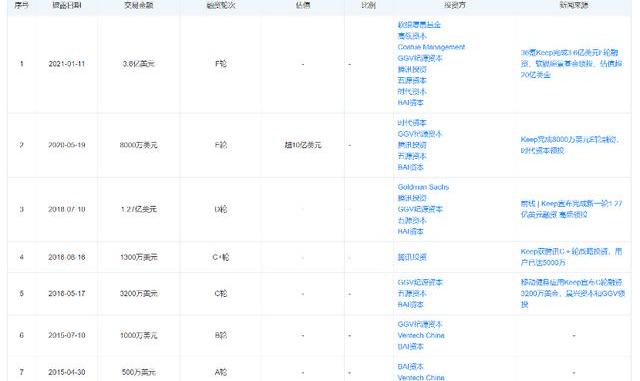Open the 1.27亿美元 D轮 news link
Screen dimensions: 640x381
point(571,209)
